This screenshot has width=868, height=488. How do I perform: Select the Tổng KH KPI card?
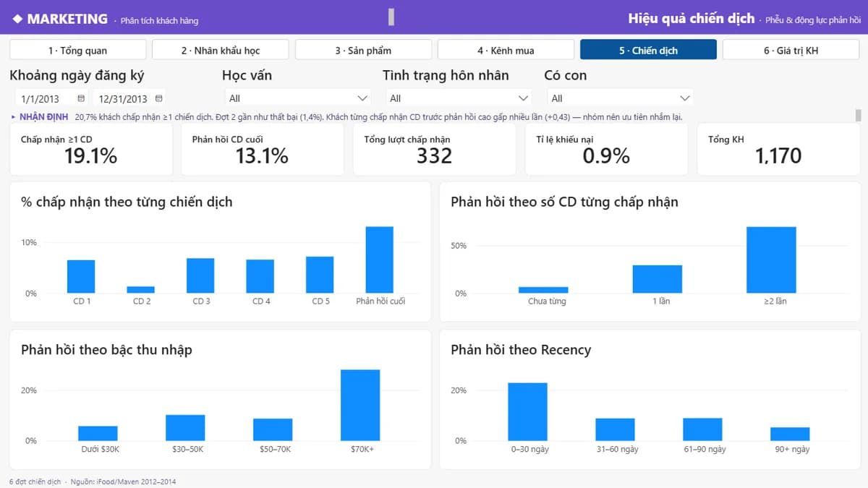click(778, 149)
